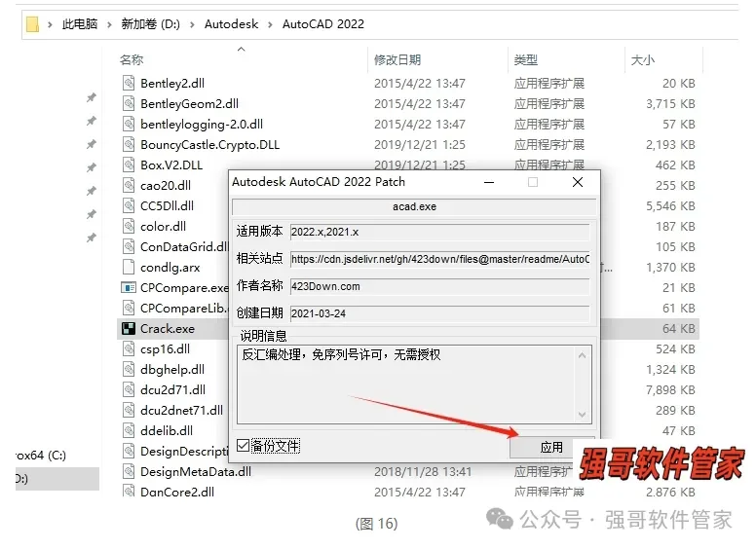
Task: Select the BouncyCastle.Crypto.DLL file name
Action: pyautogui.click(x=209, y=144)
